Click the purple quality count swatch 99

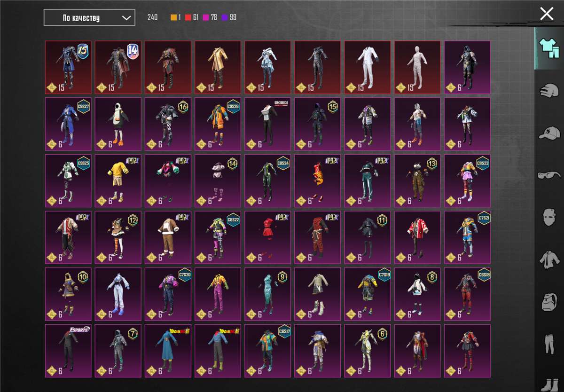[x=225, y=18]
